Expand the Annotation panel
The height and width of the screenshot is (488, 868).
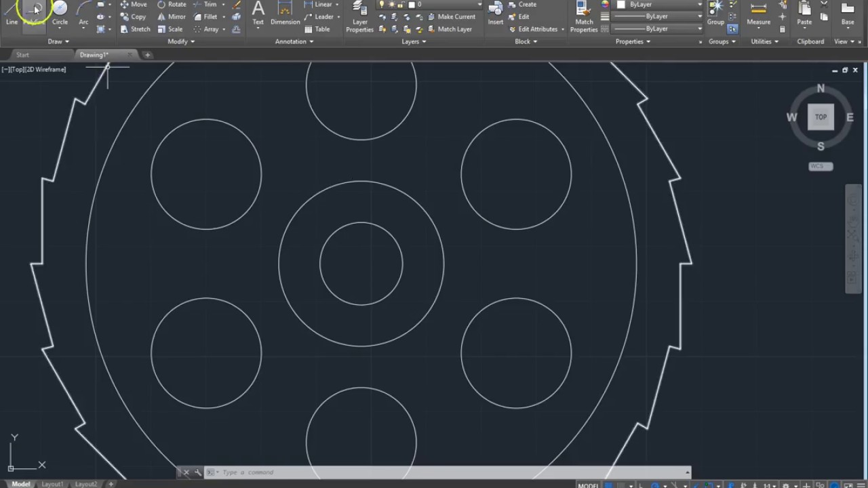[294, 41]
